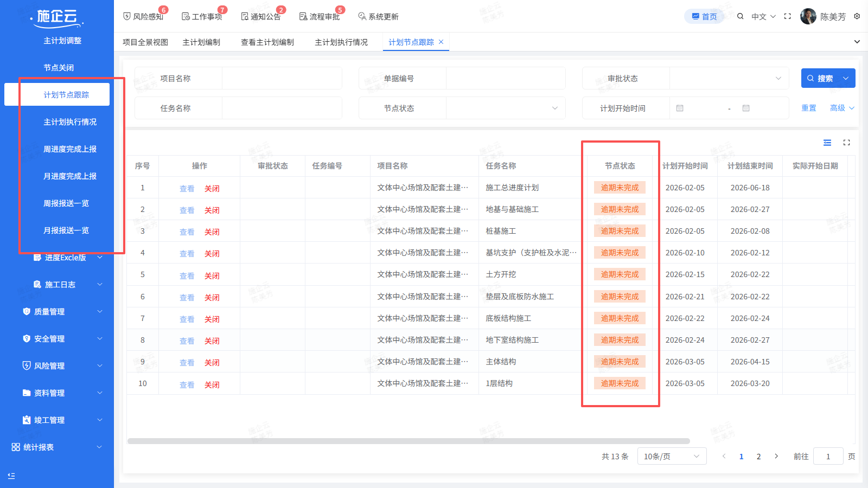The height and width of the screenshot is (488, 868).
Task: Open the settings gear icon
Action: [857, 16]
